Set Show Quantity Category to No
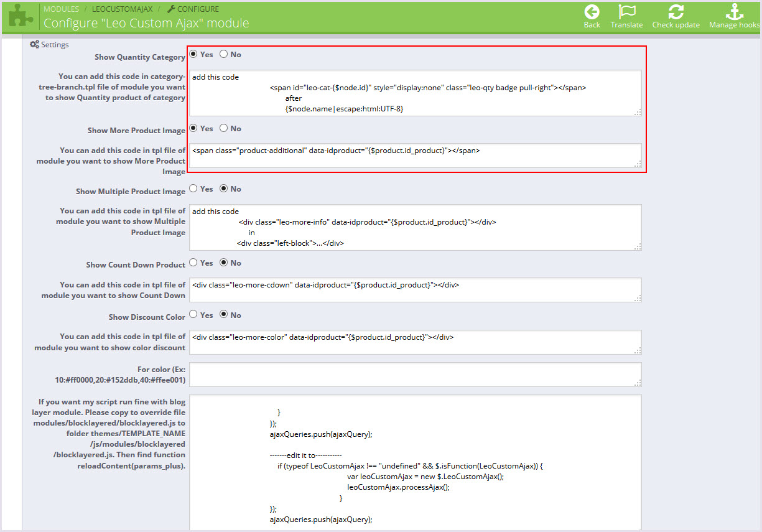This screenshot has width=762, height=532. point(224,54)
